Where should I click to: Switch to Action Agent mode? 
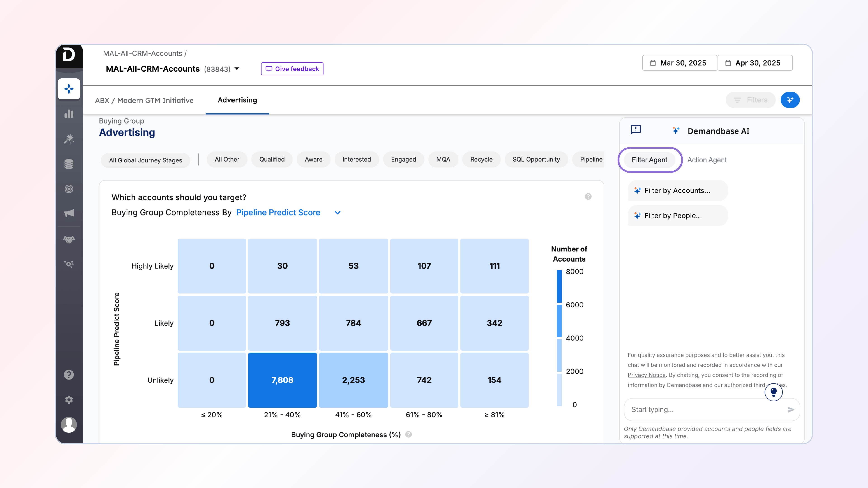(x=707, y=160)
